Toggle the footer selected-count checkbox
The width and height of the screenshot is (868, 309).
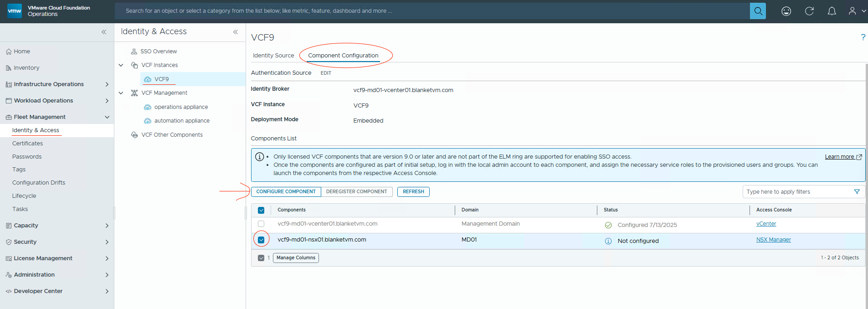(x=261, y=258)
